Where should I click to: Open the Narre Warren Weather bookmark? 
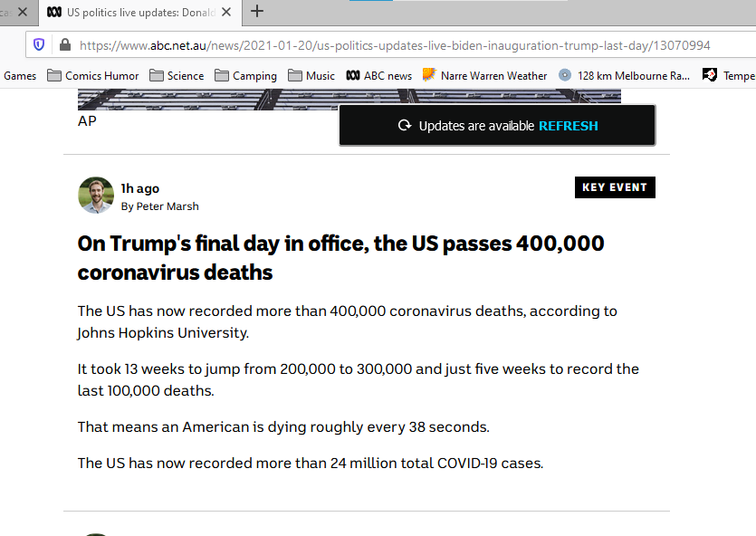pyautogui.click(x=485, y=76)
